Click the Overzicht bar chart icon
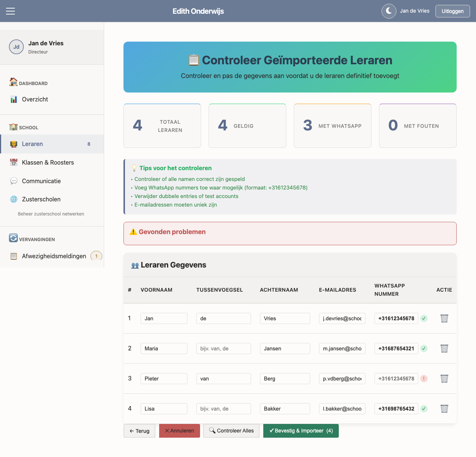The width and height of the screenshot is (476, 457). point(14,99)
